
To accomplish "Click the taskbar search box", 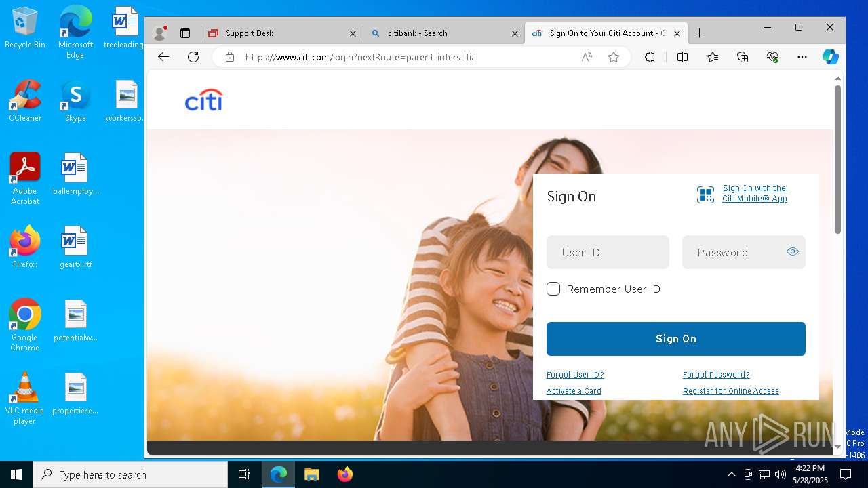I will pos(130,474).
